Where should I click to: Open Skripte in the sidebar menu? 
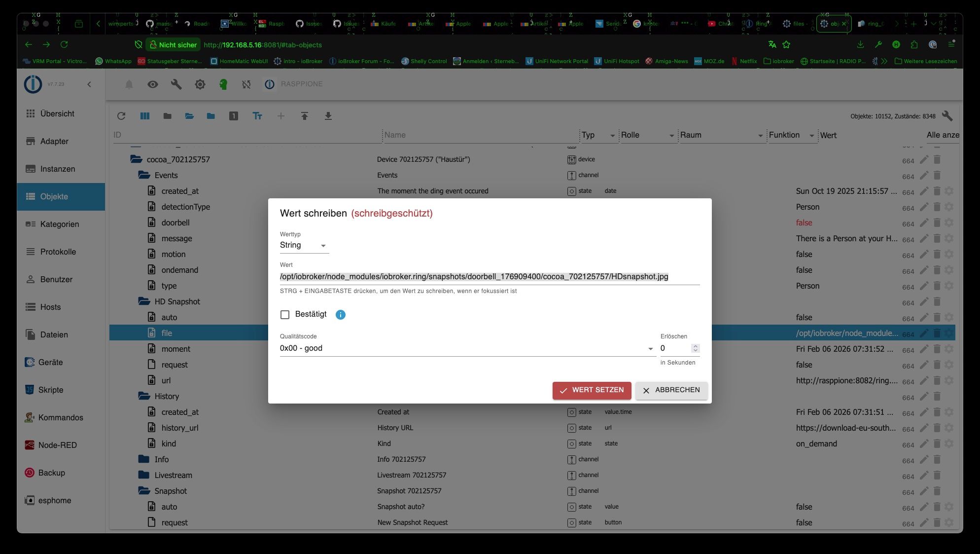(51, 390)
